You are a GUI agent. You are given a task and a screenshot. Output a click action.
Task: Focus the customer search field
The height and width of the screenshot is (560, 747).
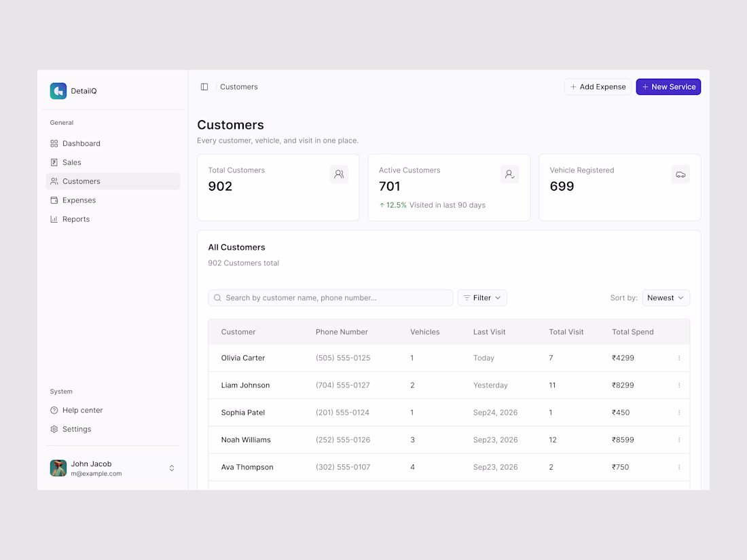[x=331, y=298]
